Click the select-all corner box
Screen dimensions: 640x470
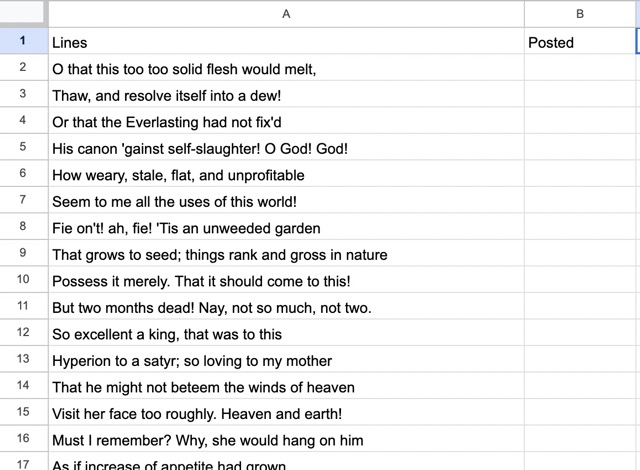click(x=23, y=14)
